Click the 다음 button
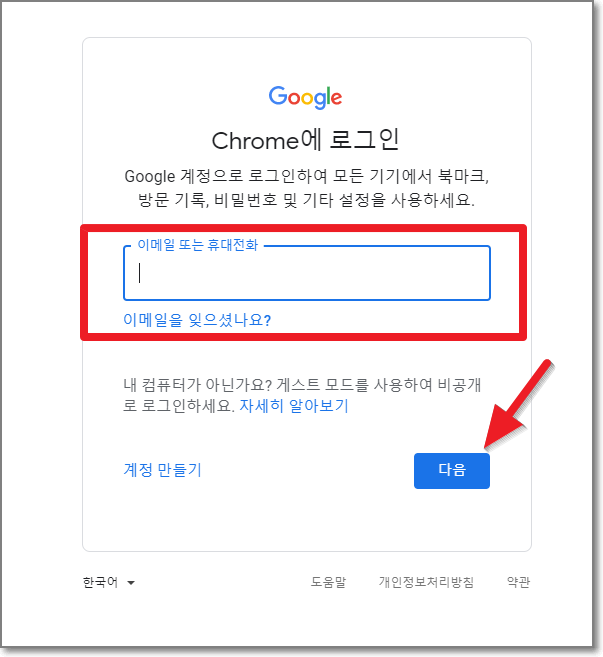Screen dimensions: 603x657 [452, 471]
